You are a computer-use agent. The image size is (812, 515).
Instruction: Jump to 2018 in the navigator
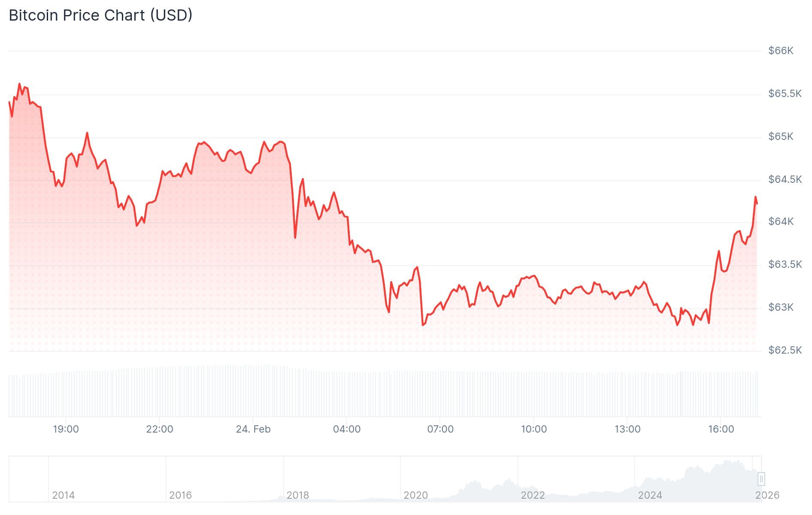tap(298, 495)
